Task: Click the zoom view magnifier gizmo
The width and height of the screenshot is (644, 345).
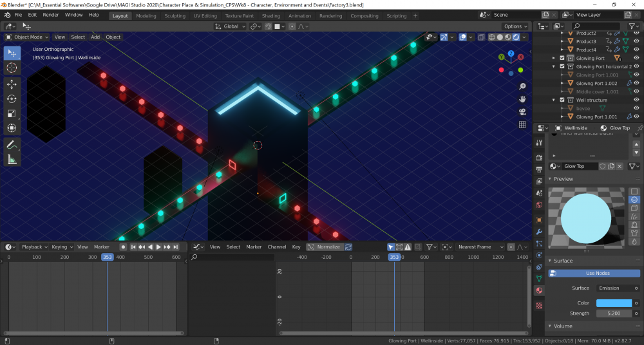Action: coord(522,86)
